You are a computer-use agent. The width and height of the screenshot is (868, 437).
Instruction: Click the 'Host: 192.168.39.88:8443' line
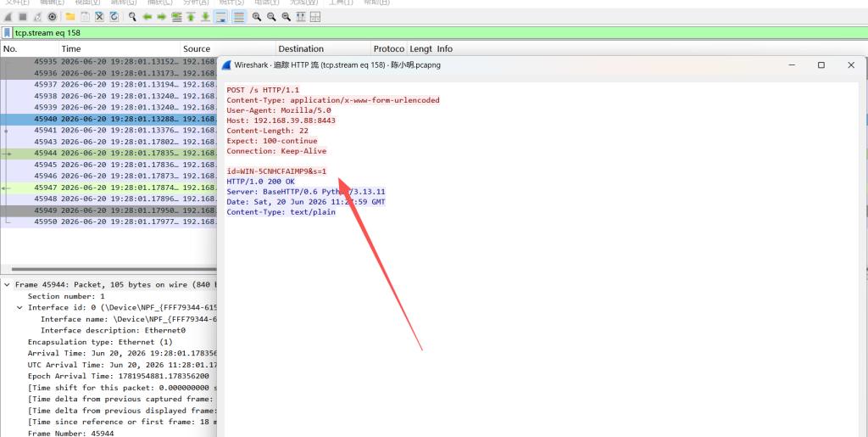(281, 120)
